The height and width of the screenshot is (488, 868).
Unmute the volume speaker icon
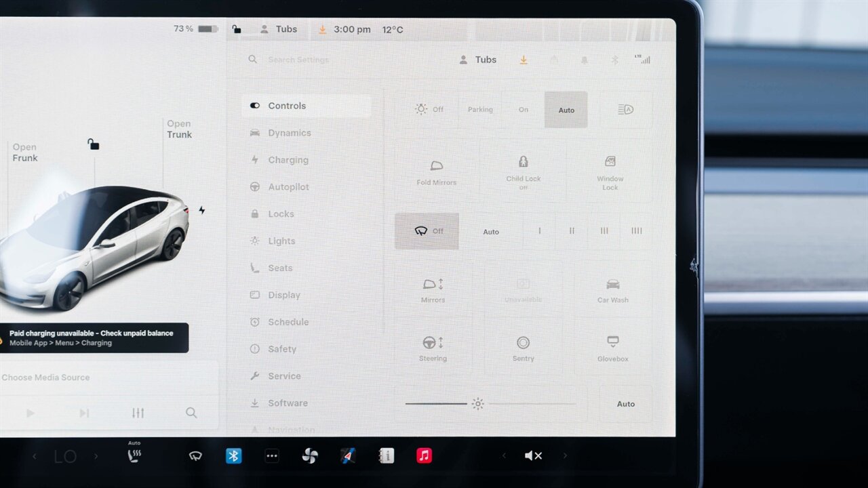tap(533, 456)
